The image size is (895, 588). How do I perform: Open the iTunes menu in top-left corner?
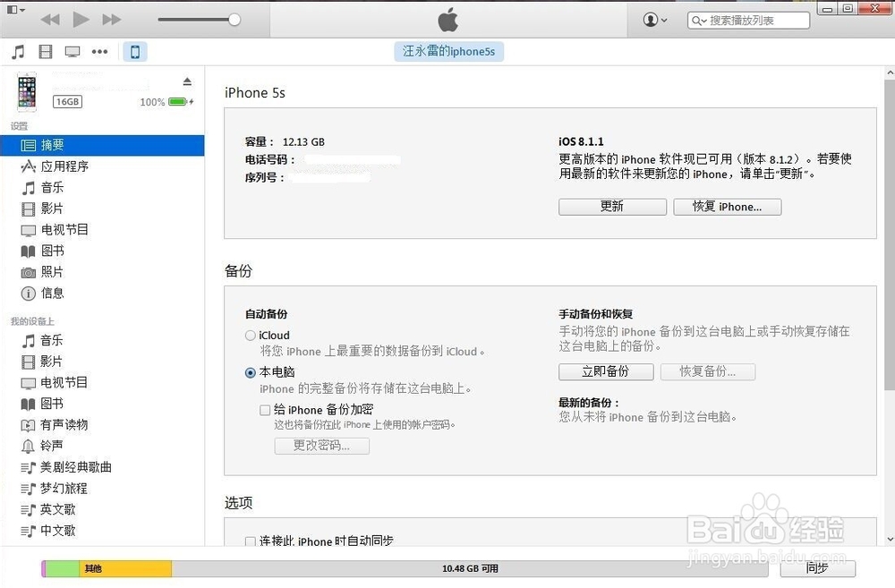[x=15, y=10]
